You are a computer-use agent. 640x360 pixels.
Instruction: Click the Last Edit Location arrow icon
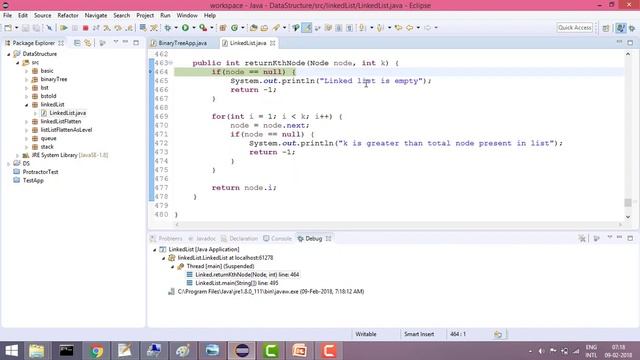398,28
